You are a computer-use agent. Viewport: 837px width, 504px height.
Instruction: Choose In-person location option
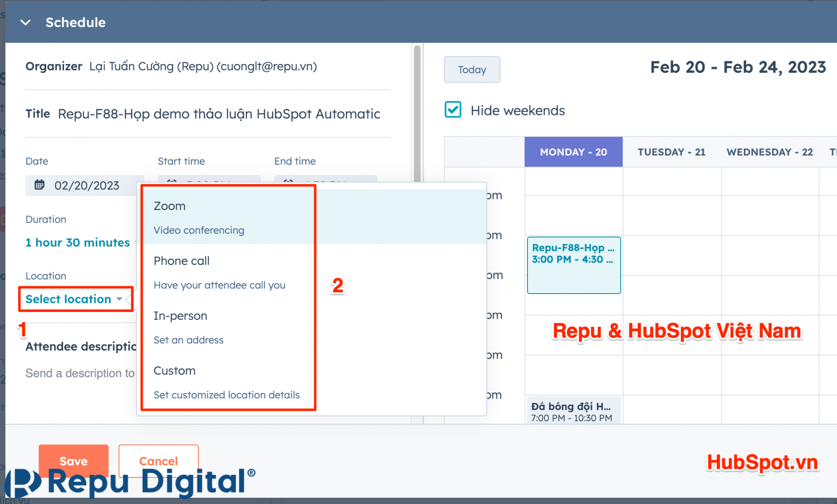pos(312,327)
